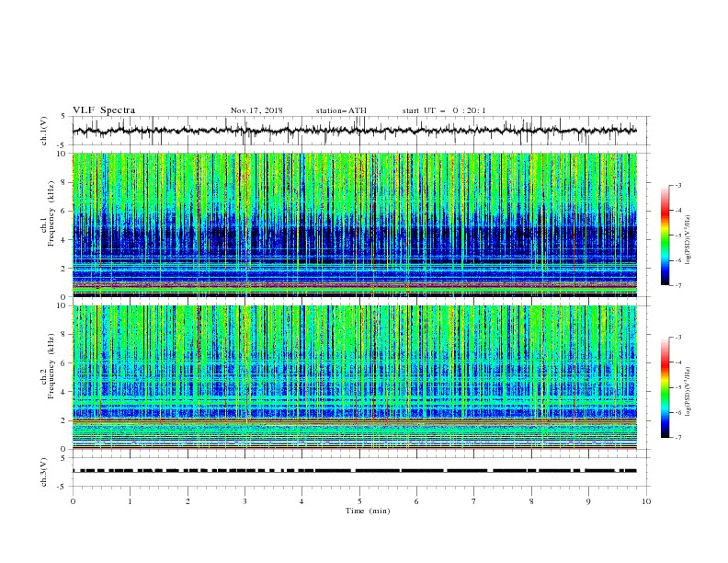This screenshot has height=563, width=728.
Task: Click the "station=ATH" header label
Action: tap(341, 110)
